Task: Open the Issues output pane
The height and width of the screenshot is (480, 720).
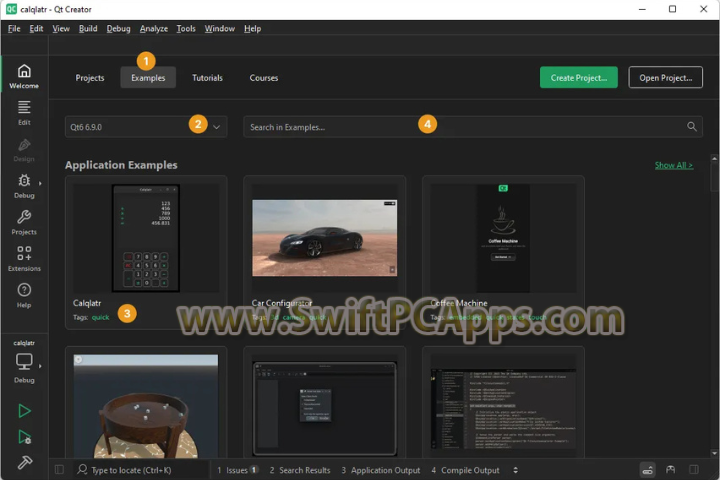Action: pos(236,470)
